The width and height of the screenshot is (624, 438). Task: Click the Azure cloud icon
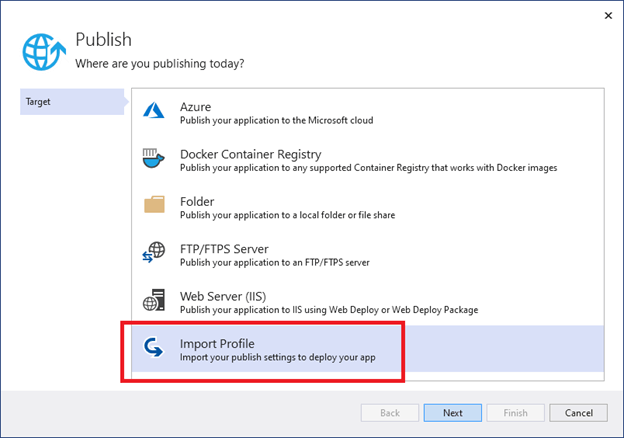[154, 112]
